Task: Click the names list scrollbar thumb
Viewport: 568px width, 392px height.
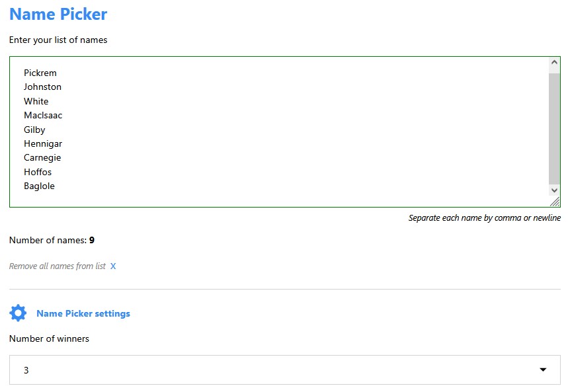Action: [554, 126]
